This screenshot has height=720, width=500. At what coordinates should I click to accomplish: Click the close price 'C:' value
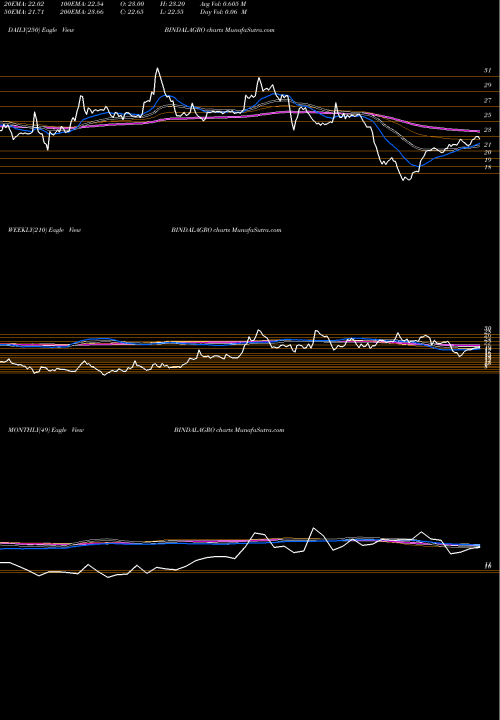(132, 12)
